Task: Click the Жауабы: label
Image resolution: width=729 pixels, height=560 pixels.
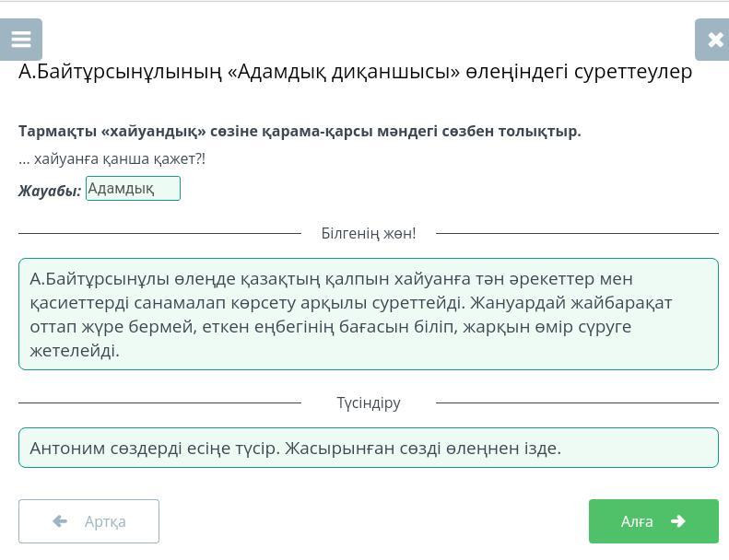Action: pyautogui.click(x=50, y=191)
